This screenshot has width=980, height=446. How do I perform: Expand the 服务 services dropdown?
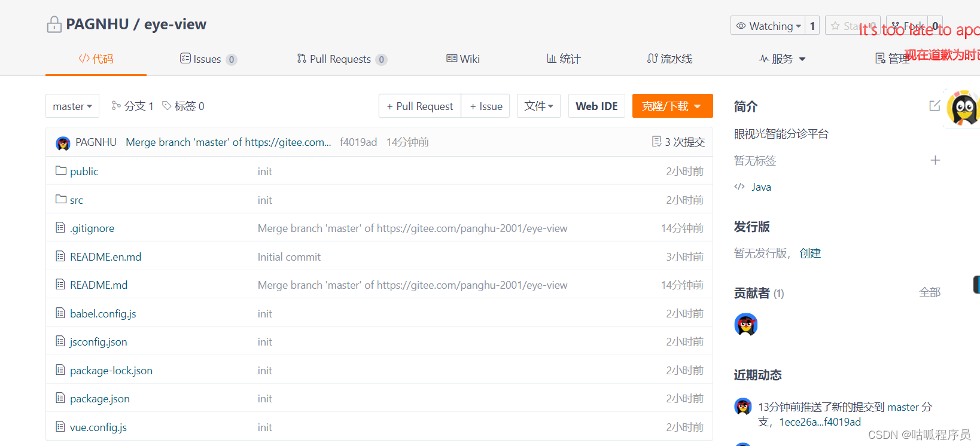click(783, 59)
